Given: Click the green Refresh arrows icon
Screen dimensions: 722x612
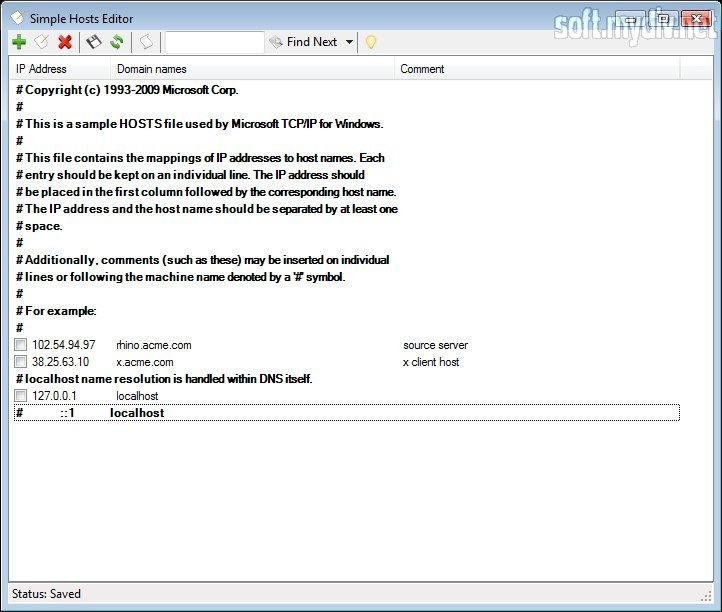Looking at the screenshot, I should 117,42.
